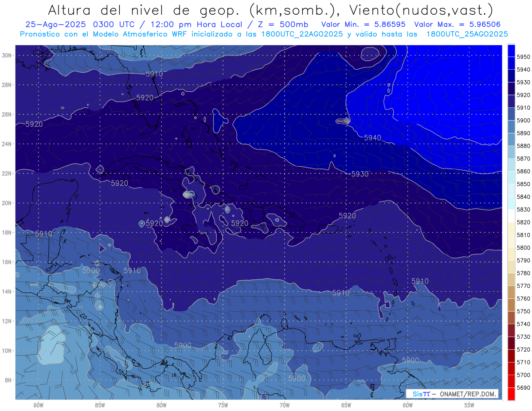Click the color bar value label 5730
Image resolution: width=532 pixels, height=411 pixels.
(524, 337)
